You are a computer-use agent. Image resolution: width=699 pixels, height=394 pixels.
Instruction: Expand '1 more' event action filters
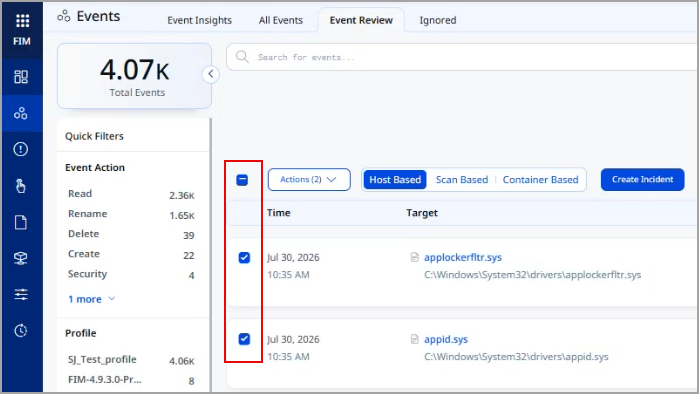pyautogui.click(x=91, y=299)
